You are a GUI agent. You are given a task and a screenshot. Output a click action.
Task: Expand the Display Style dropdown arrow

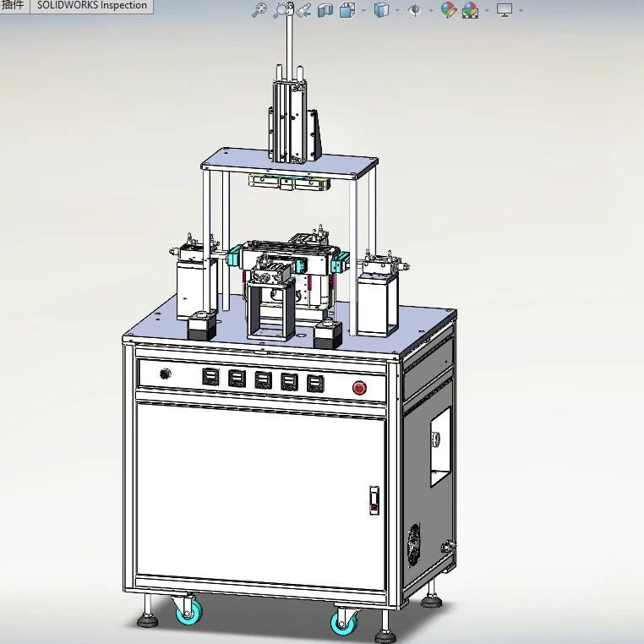[x=397, y=10]
